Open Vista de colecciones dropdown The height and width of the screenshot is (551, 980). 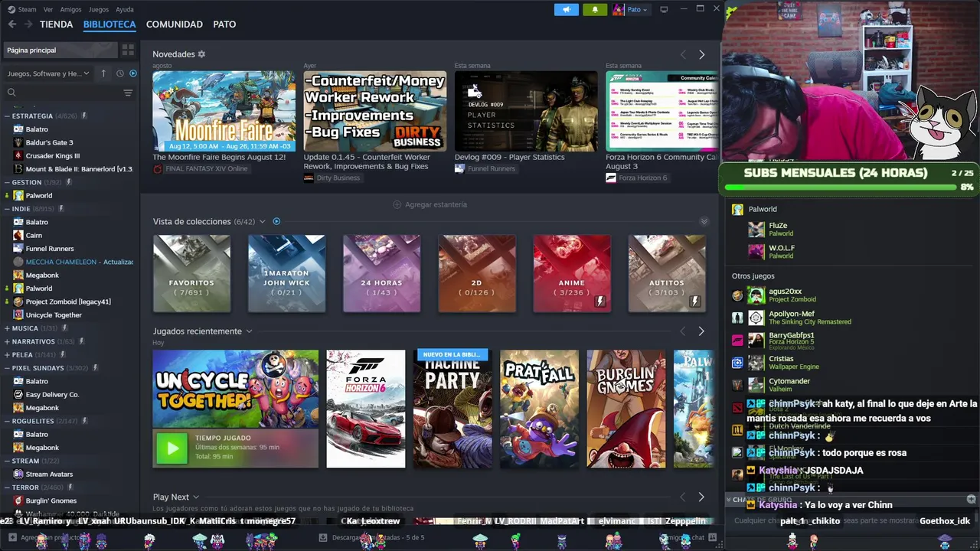point(263,222)
